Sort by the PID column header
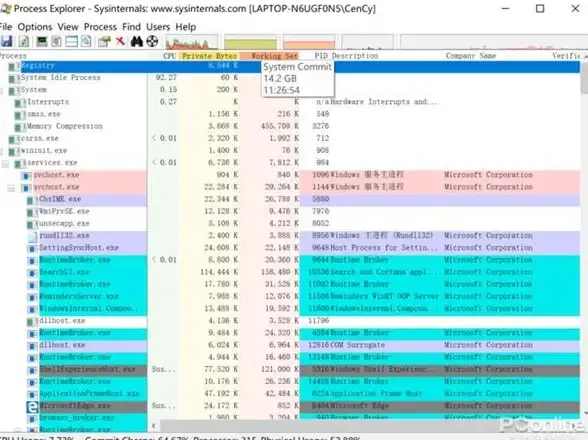The height and width of the screenshot is (440, 588). (321, 56)
